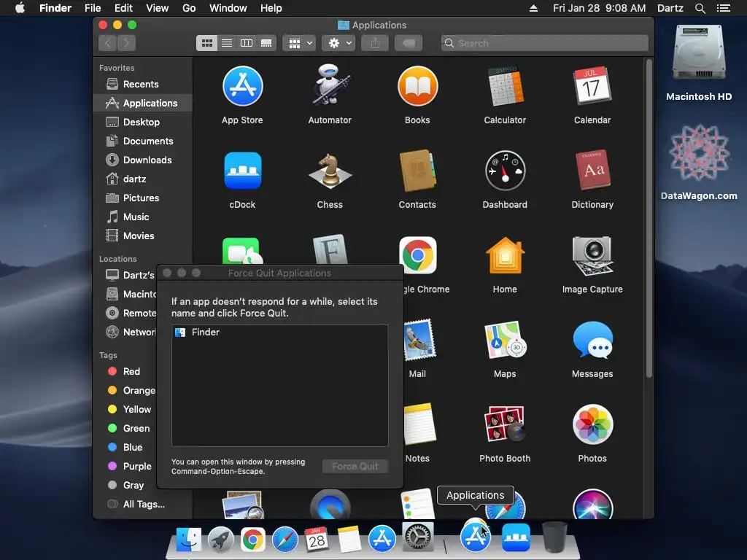Image resolution: width=747 pixels, height=560 pixels.
Task: Launch Google Chrome from Applications window
Action: pyautogui.click(x=418, y=256)
